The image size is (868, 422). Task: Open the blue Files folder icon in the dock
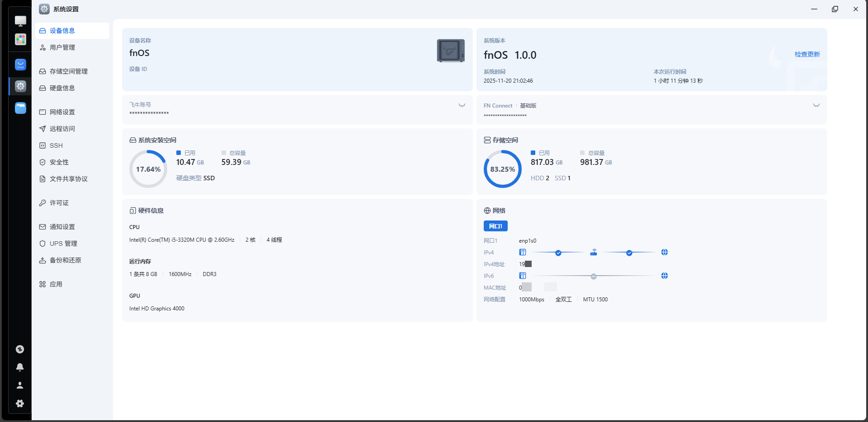[x=20, y=108]
